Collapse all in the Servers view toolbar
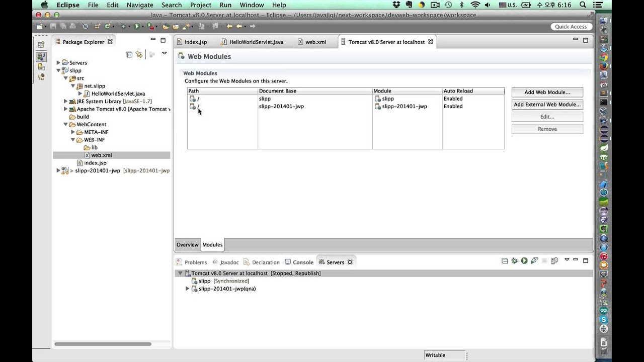 coord(505,261)
